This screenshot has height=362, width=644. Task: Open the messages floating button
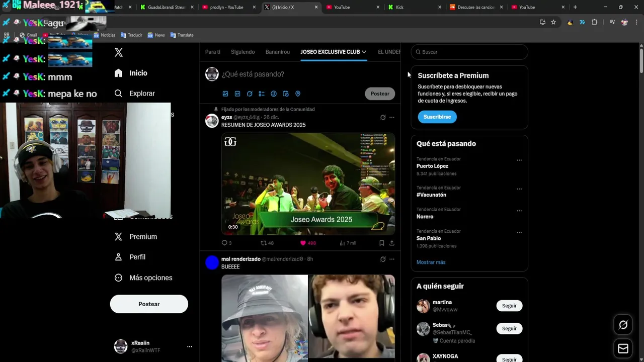(623, 348)
